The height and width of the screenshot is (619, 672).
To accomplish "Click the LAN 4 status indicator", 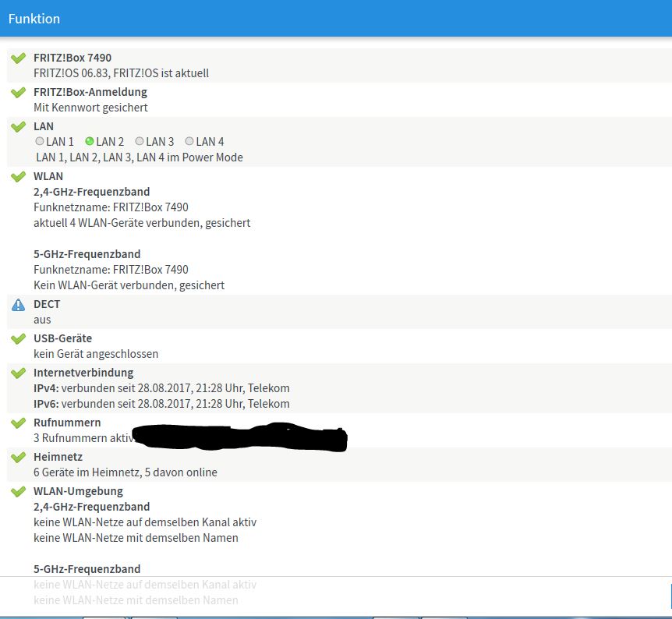I will tap(189, 140).
